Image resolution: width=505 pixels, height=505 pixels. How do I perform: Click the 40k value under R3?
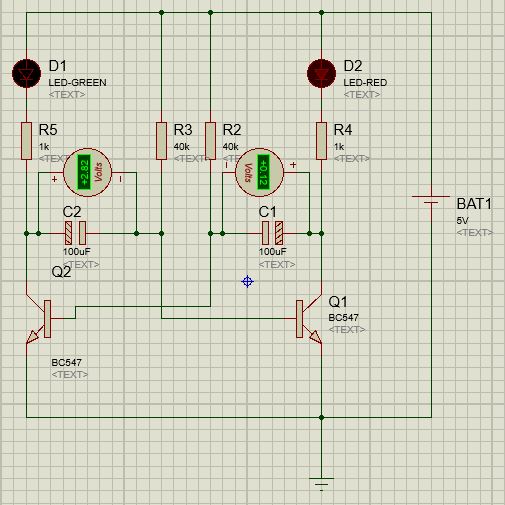(182, 146)
